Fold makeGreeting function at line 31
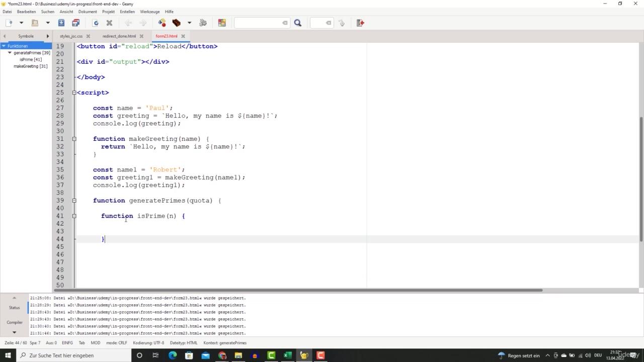Screen dimensions: 644x362 click(74, 139)
